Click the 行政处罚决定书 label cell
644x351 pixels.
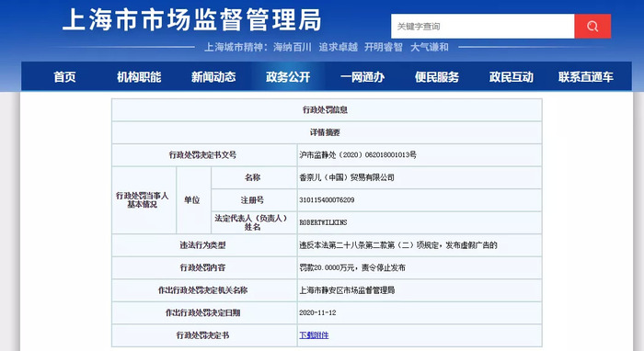204,335
